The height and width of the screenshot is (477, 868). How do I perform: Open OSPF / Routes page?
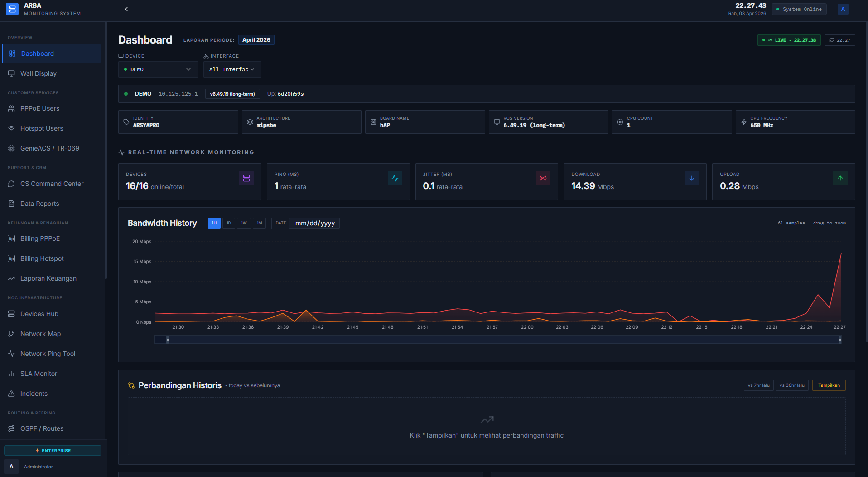[x=52, y=428]
